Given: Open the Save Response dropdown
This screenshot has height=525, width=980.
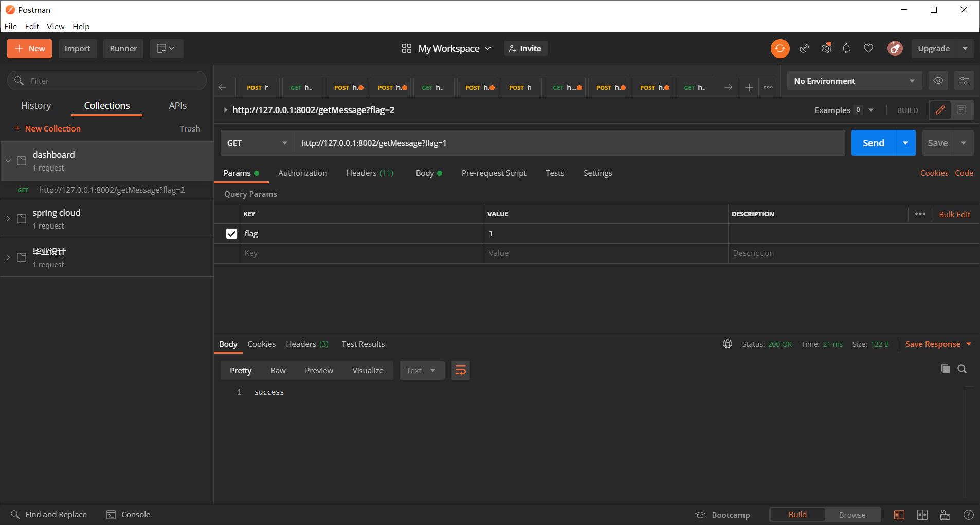Looking at the screenshot, I should pos(938,344).
